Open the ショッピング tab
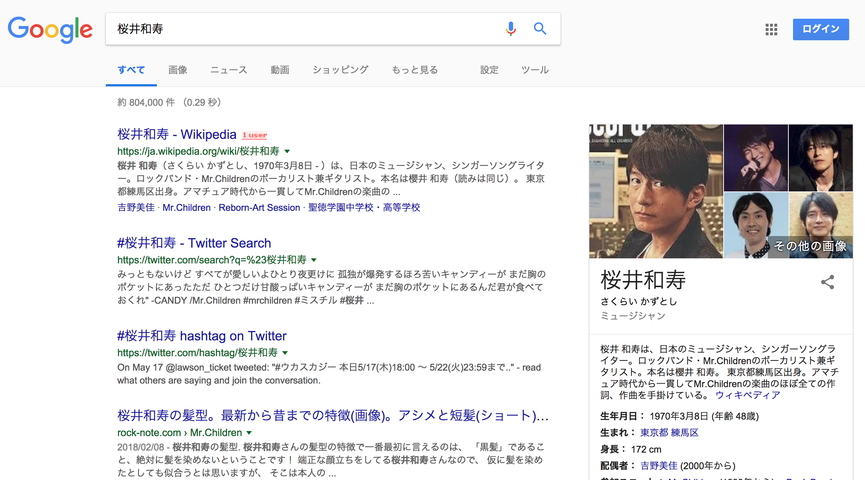The image size is (865, 480). coord(340,70)
